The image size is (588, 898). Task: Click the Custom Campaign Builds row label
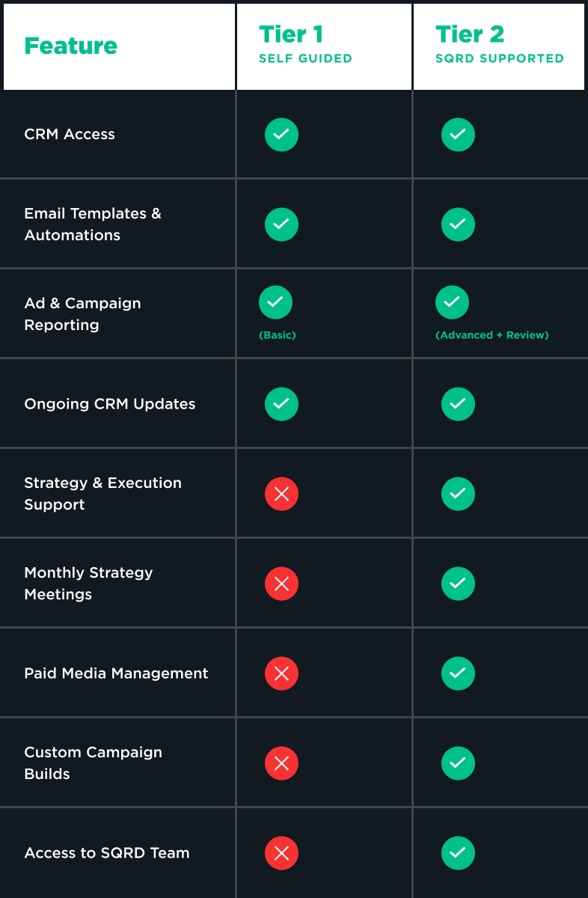[x=94, y=763]
